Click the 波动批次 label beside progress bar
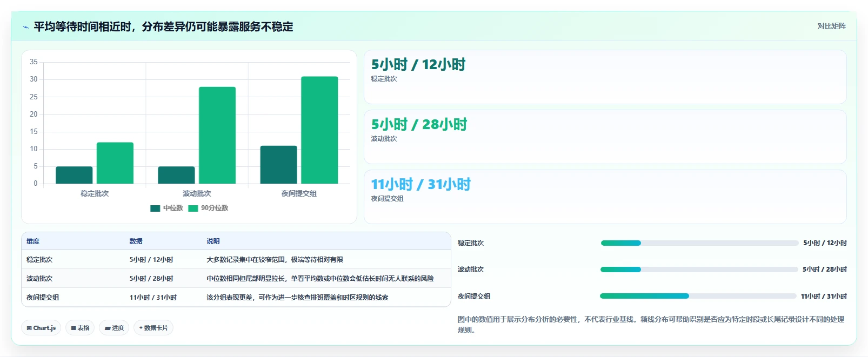 click(471, 270)
